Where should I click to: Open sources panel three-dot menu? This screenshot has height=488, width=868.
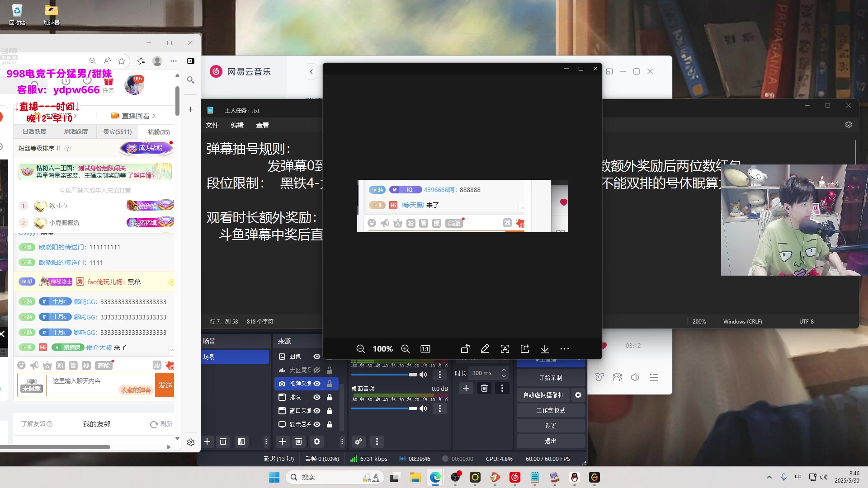(x=342, y=441)
